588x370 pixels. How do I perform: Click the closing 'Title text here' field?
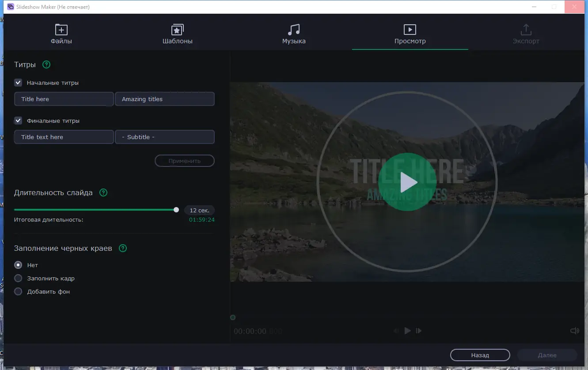point(64,137)
